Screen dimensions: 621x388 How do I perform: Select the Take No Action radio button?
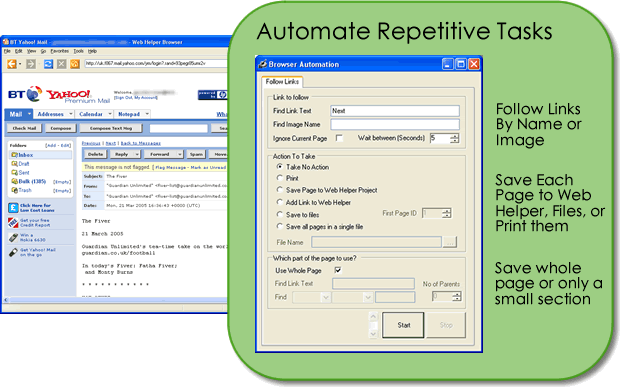(280, 167)
